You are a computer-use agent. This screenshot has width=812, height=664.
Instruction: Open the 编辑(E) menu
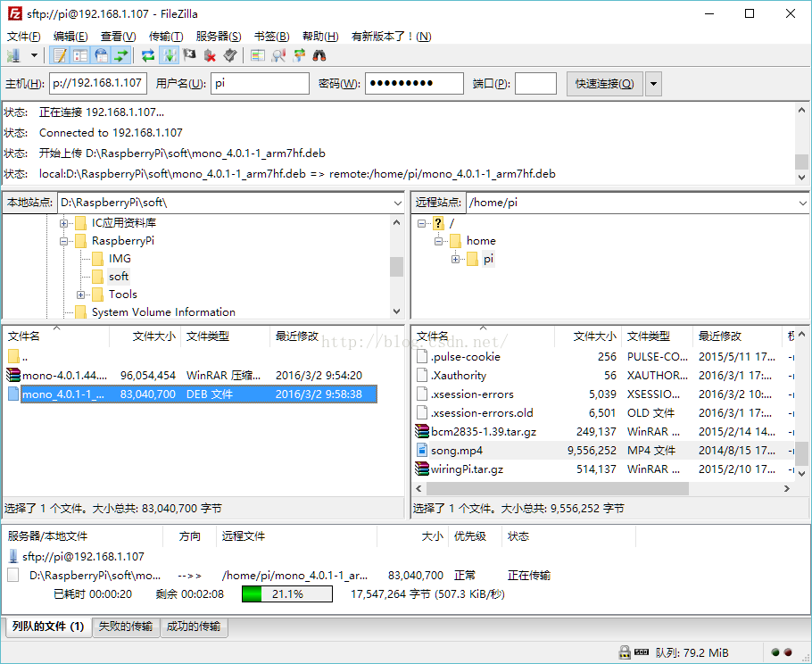click(x=70, y=37)
